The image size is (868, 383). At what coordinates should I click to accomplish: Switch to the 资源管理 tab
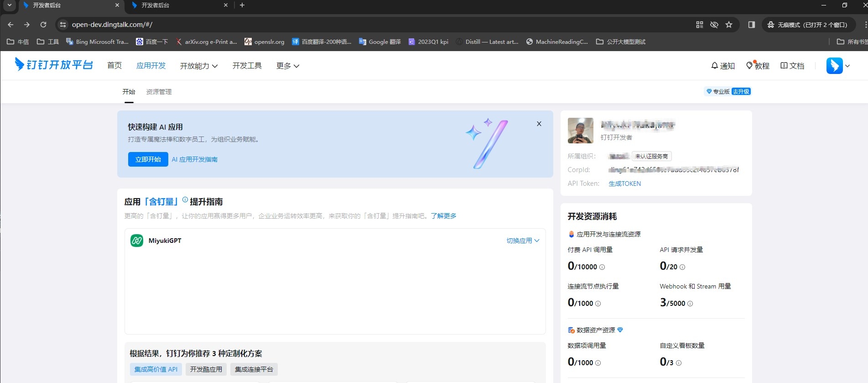point(159,92)
